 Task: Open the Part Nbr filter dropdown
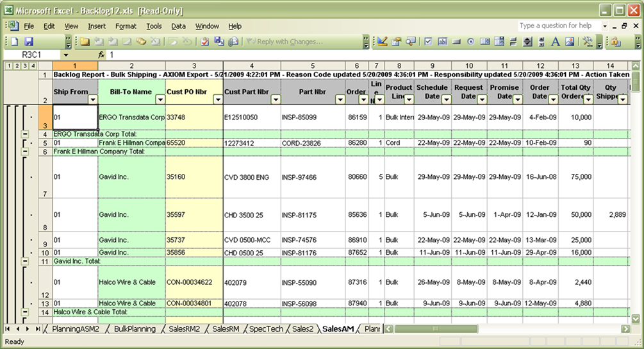[x=340, y=99]
